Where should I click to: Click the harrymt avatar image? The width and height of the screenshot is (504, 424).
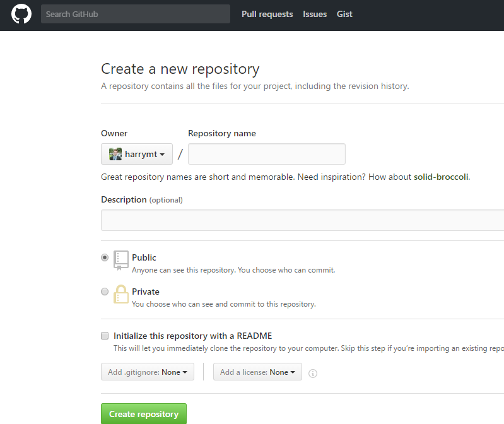point(115,154)
